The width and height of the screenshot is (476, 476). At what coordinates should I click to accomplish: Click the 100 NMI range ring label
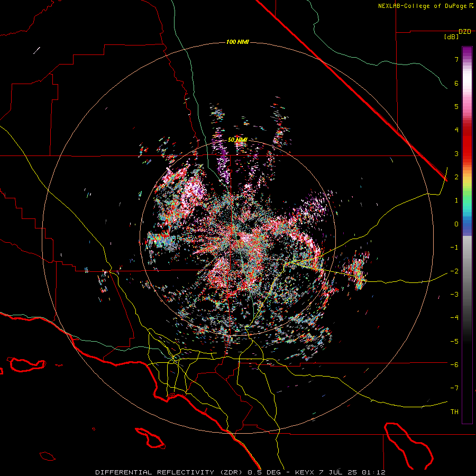point(237,42)
